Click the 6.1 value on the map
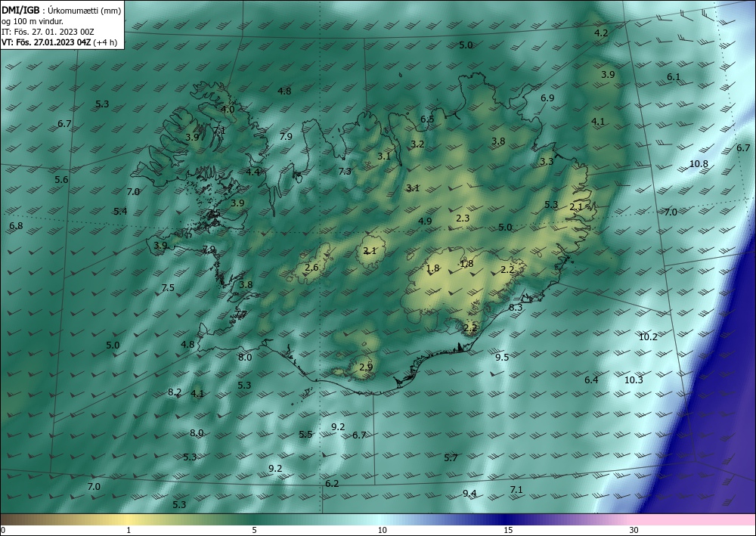Image resolution: width=756 pixels, height=536 pixels. 674,76
